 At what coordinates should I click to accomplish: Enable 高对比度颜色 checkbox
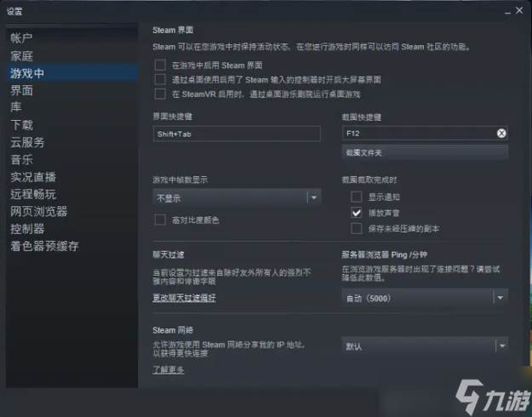coord(160,220)
